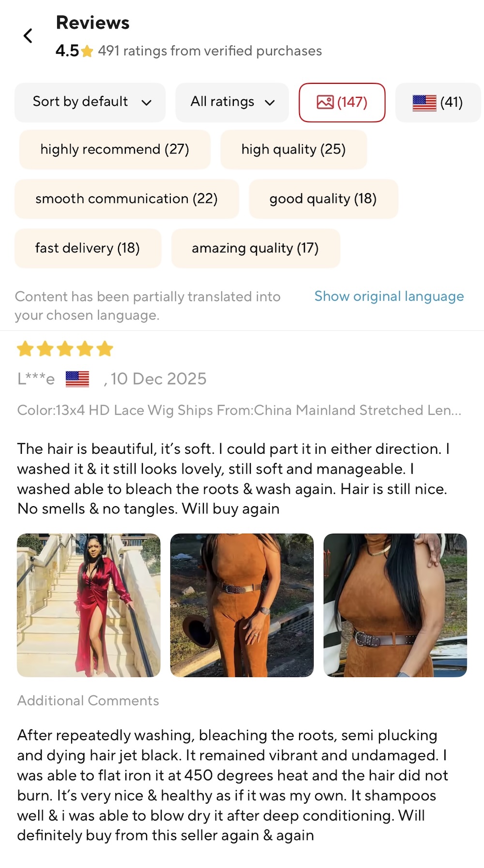Open review photo of red dress

(89, 605)
